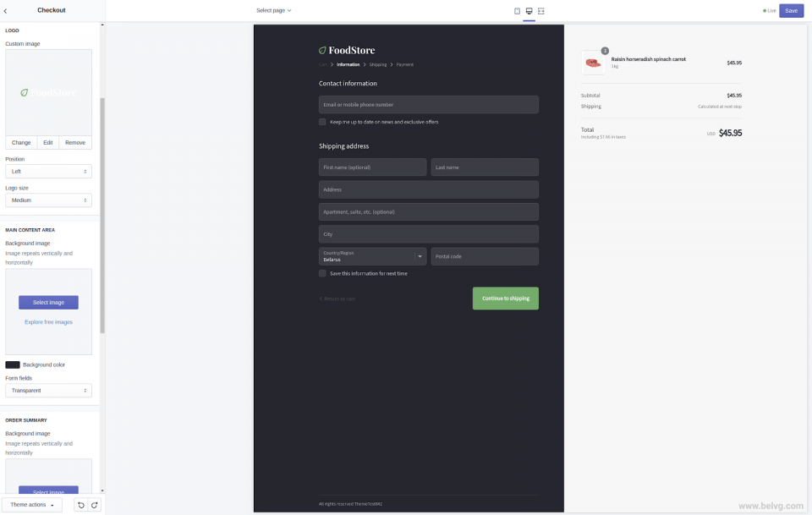Open the Explore free images link
Viewport: 812px width, 515px height.
(x=49, y=322)
